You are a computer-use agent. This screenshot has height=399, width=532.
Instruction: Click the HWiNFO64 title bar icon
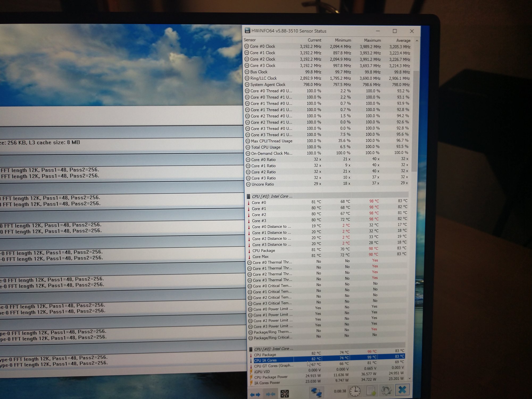247,31
